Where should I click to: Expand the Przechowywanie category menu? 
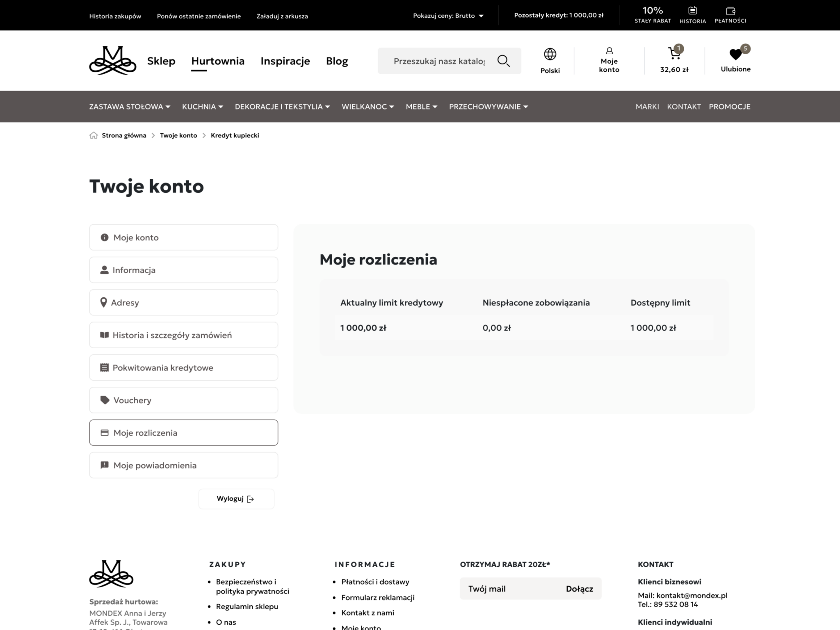[488, 107]
